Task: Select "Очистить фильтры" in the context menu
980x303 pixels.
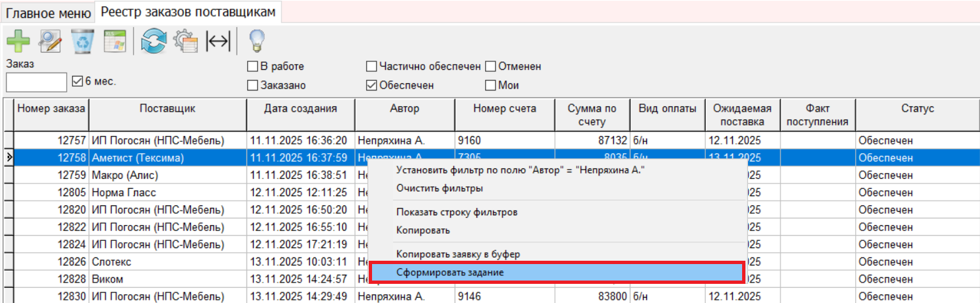Action: (439, 188)
